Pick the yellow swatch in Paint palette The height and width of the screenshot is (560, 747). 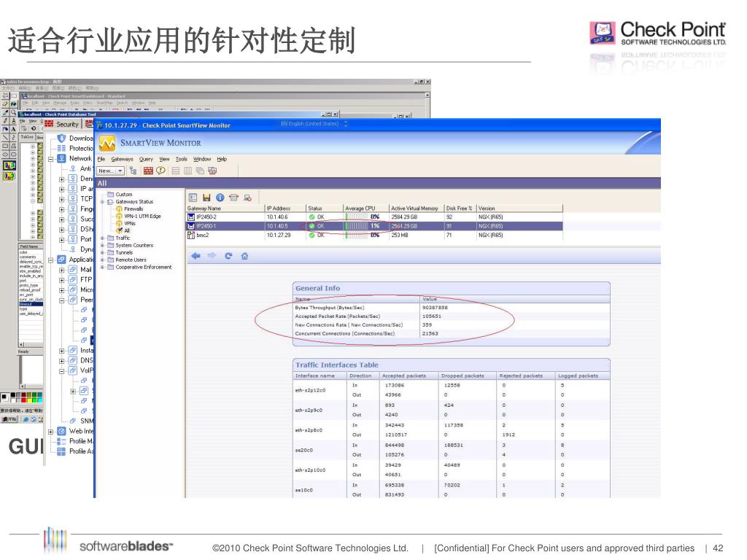coord(29,400)
